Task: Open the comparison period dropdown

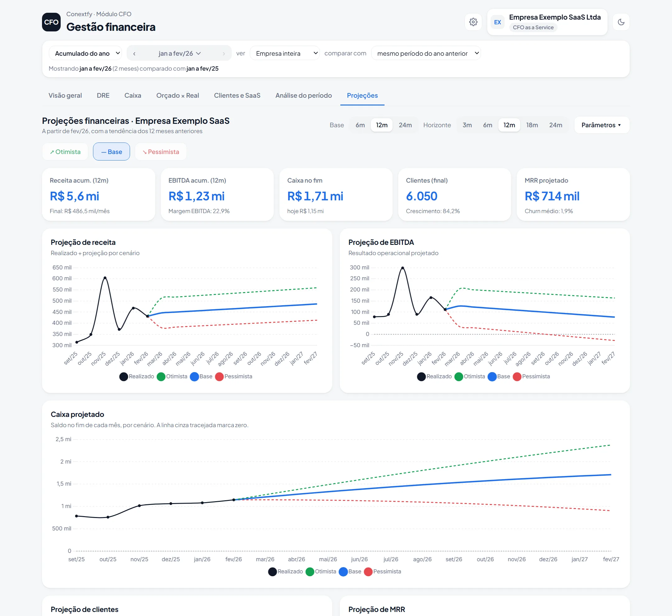Action: 426,53
